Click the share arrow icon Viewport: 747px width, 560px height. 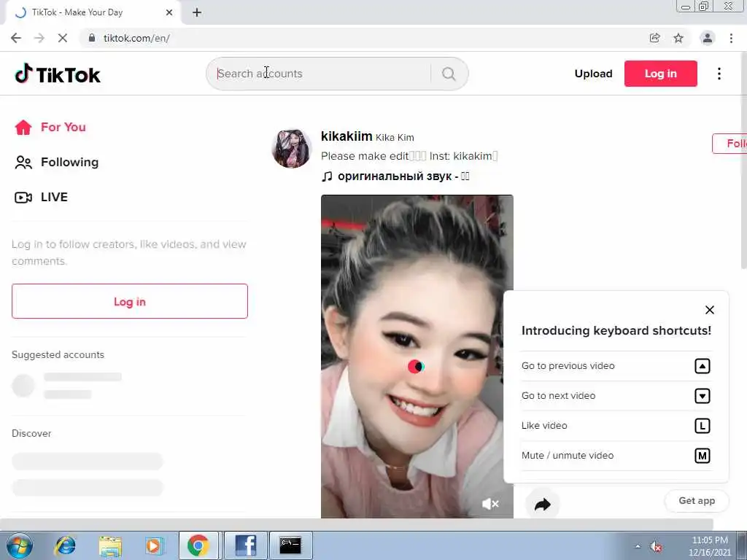pos(542,505)
